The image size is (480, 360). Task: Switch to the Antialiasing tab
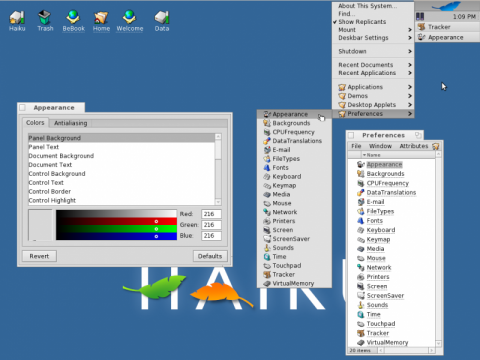[x=71, y=123]
